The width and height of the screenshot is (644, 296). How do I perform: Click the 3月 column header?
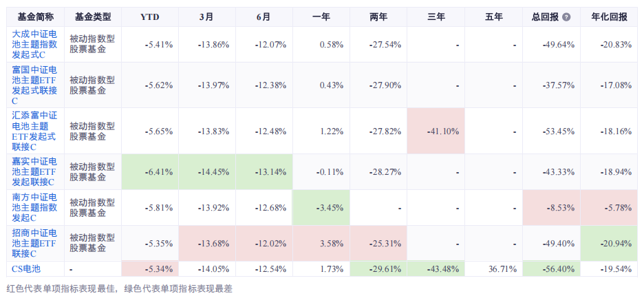pyautogui.click(x=206, y=17)
